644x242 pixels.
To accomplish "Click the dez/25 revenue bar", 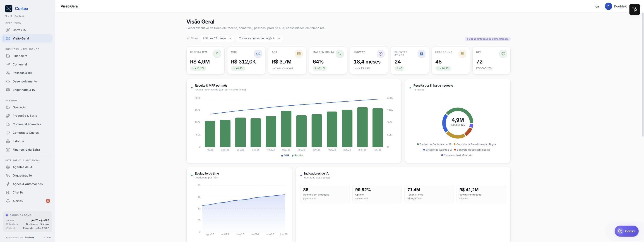I will (x=286, y=129).
